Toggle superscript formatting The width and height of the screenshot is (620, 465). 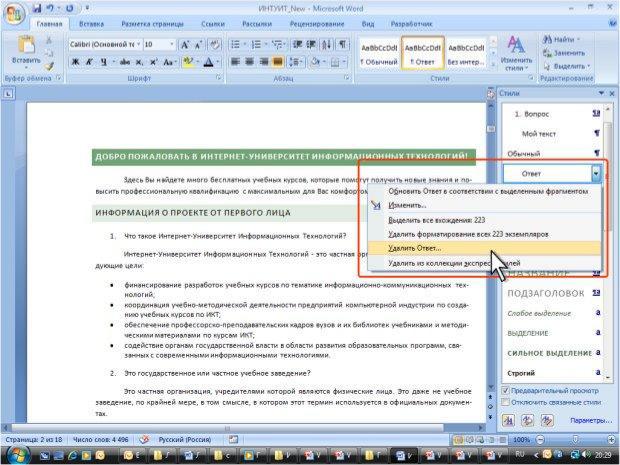coord(153,62)
